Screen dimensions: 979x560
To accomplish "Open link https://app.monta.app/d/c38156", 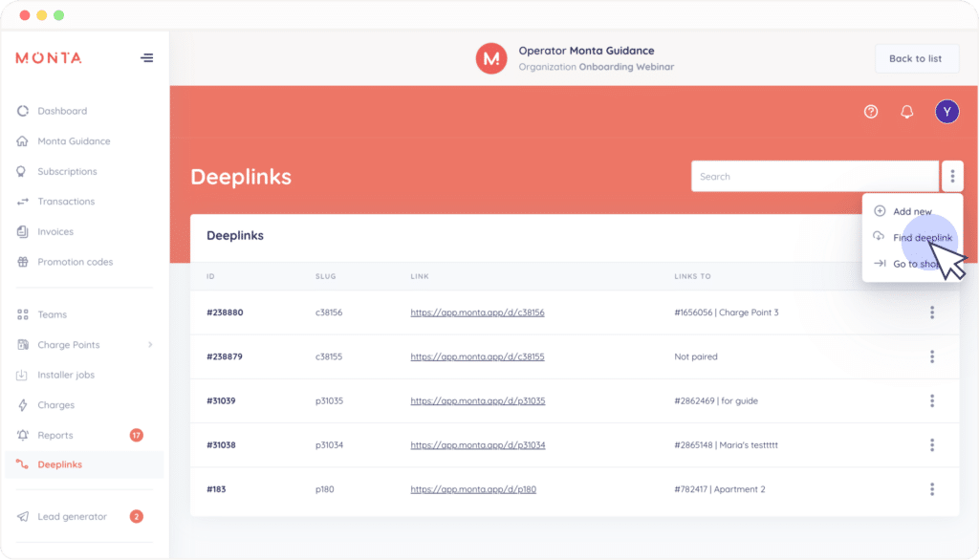I will click(x=477, y=312).
